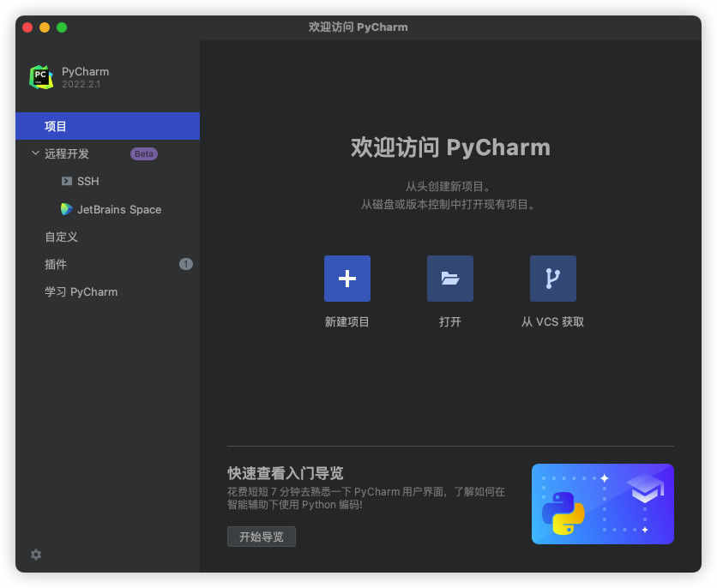
Task: Click the 从头创建新项目 description text
Action: 449,186
